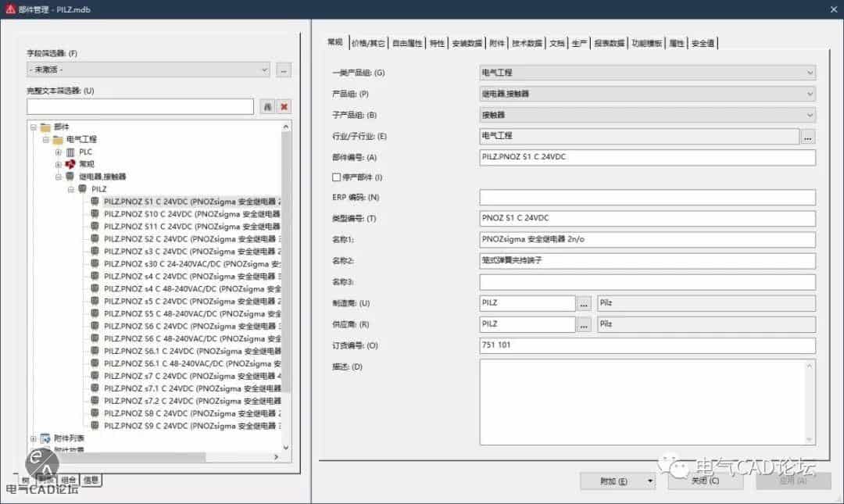
Task: Click the icon of PILZ.PNOZ s4 C 24VDC
Action: coord(95,277)
